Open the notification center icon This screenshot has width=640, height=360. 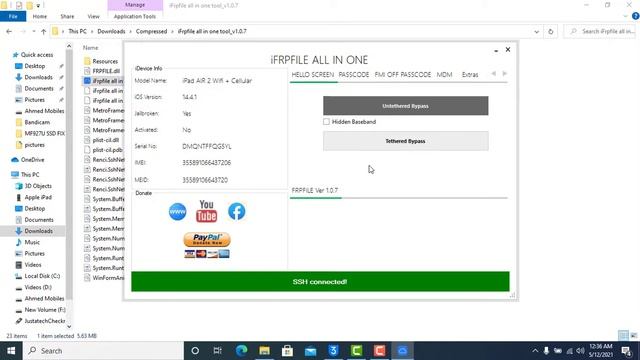627,351
